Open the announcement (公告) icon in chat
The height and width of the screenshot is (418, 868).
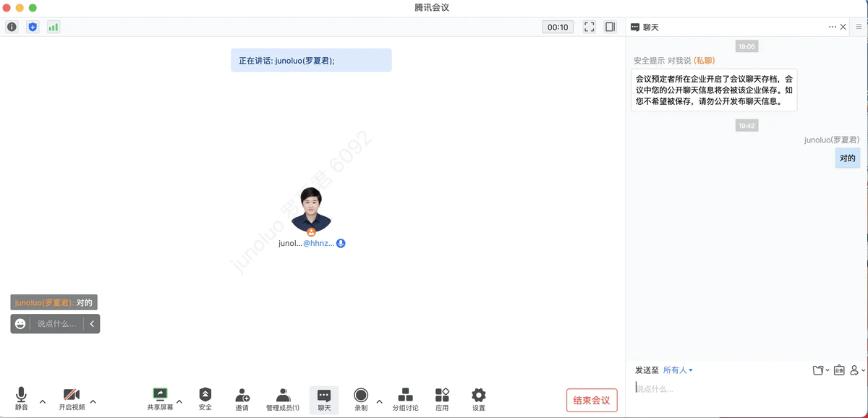(839, 370)
